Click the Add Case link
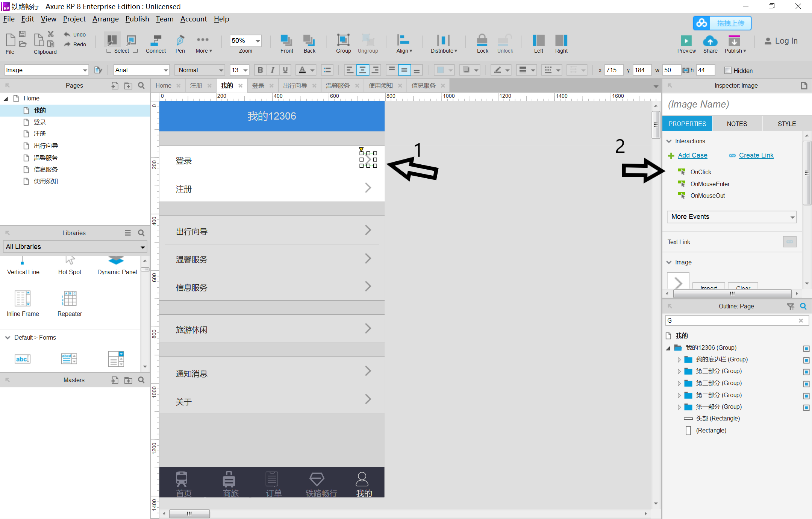 click(692, 155)
